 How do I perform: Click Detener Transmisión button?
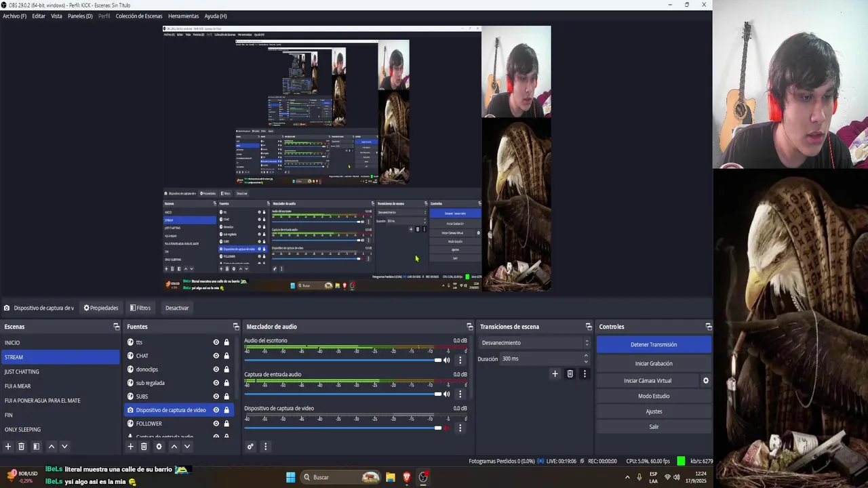click(654, 344)
